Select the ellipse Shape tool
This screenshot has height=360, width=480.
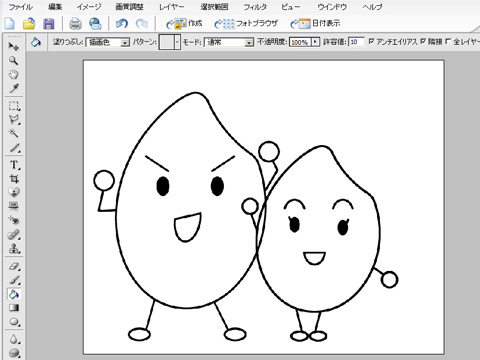(13, 322)
